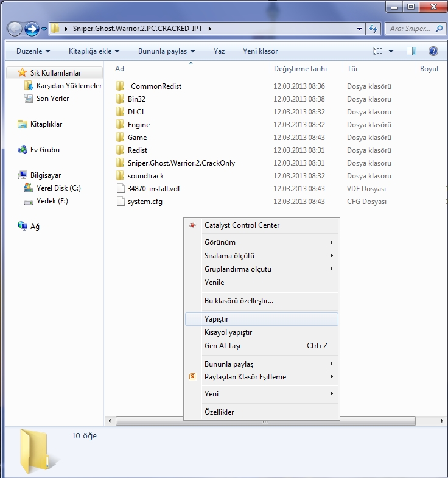This screenshot has width=448, height=478.
Task: Choose Bu klasörü özelleştir... option
Action: pos(262,301)
